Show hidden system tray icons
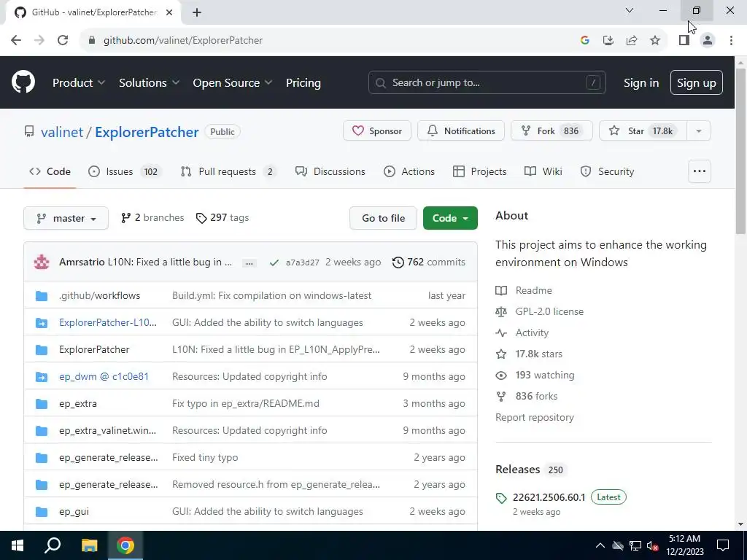 [x=600, y=545]
